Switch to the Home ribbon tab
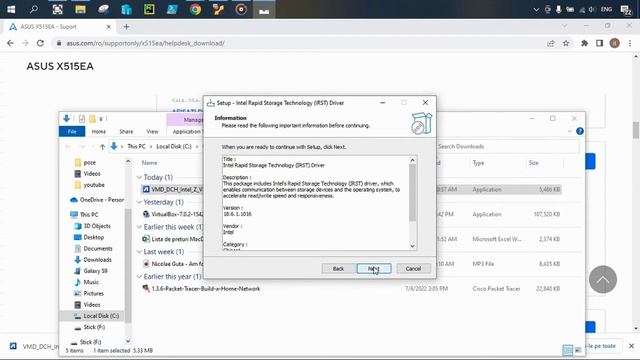Screen dimensions: 640x360 pyautogui.click(x=98, y=131)
